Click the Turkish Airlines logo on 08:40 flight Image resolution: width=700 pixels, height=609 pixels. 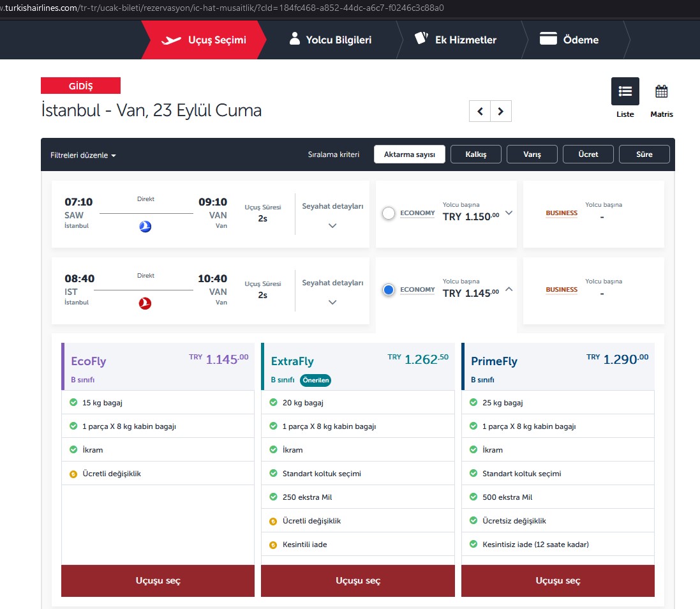click(145, 303)
